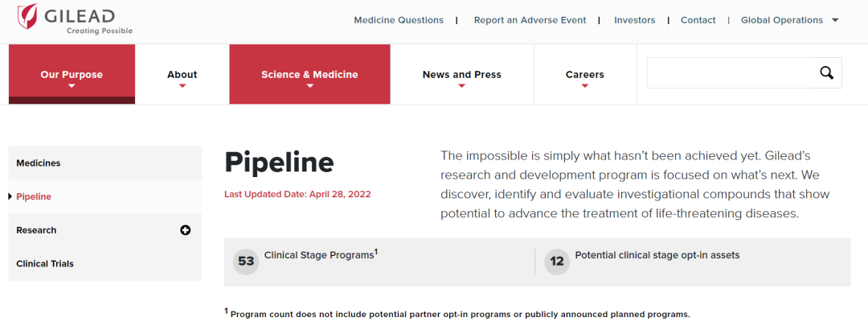Expand the About menu arrow

pyautogui.click(x=182, y=86)
